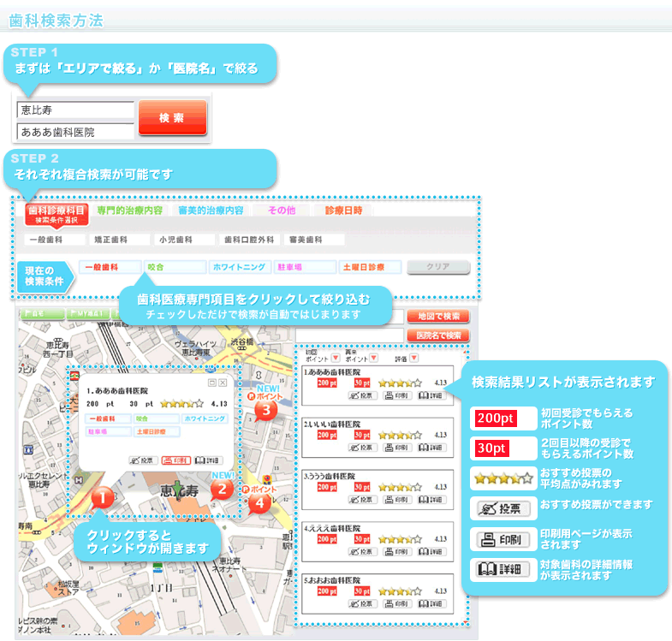Click the 印刷 print icon for あああ歯科医院 in results list

[397, 395]
